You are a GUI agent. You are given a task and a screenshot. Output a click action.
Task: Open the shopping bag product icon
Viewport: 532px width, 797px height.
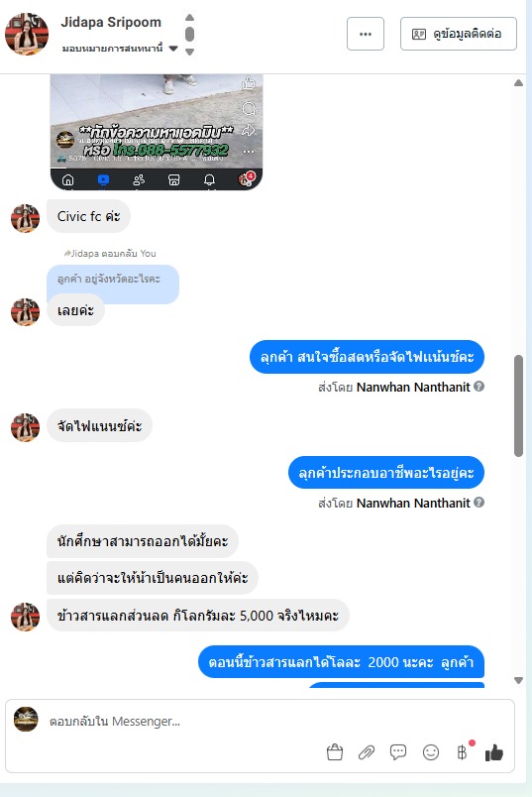[x=334, y=752]
